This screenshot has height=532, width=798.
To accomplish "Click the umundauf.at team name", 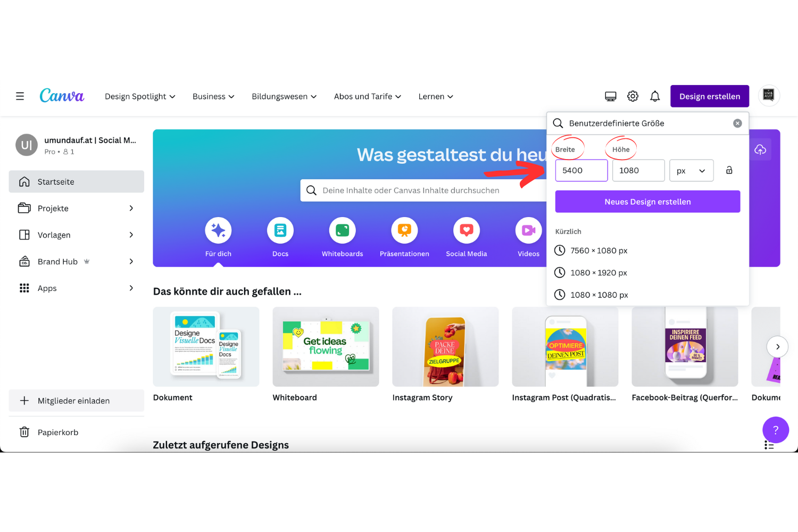I will coord(90,140).
